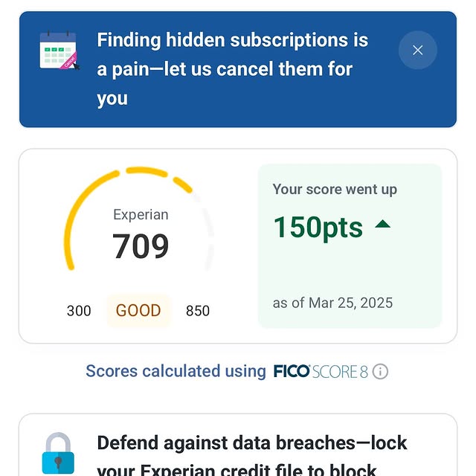Image resolution: width=476 pixels, height=476 pixels.
Task: Click the FICO Score 8 logo
Action: [x=321, y=371]
